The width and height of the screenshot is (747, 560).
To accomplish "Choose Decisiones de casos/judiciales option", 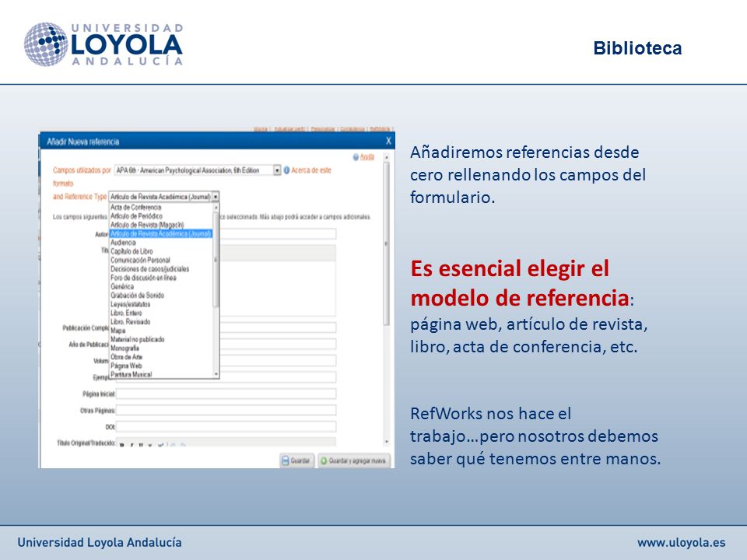I will (149, 269).
